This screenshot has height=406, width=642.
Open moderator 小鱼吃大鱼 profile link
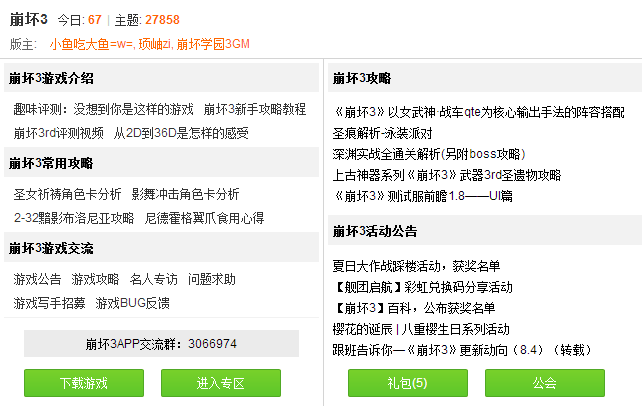91,45
